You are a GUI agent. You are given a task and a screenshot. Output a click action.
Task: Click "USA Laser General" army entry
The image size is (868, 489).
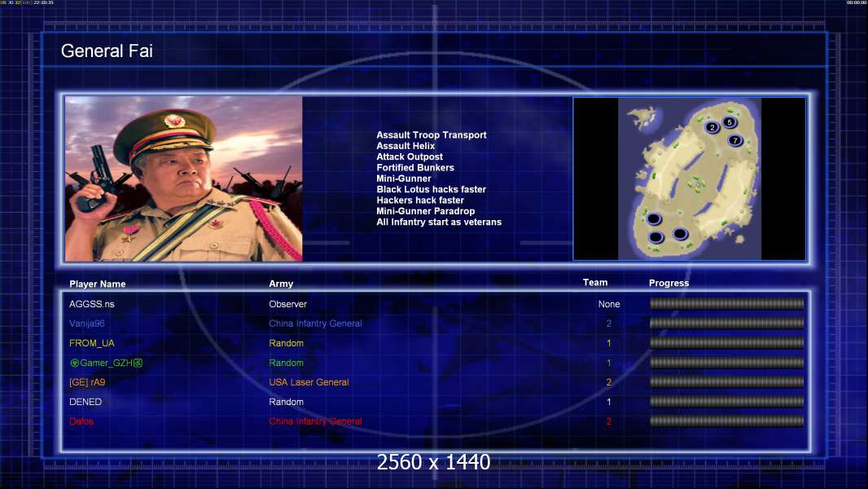click(309, 382)
